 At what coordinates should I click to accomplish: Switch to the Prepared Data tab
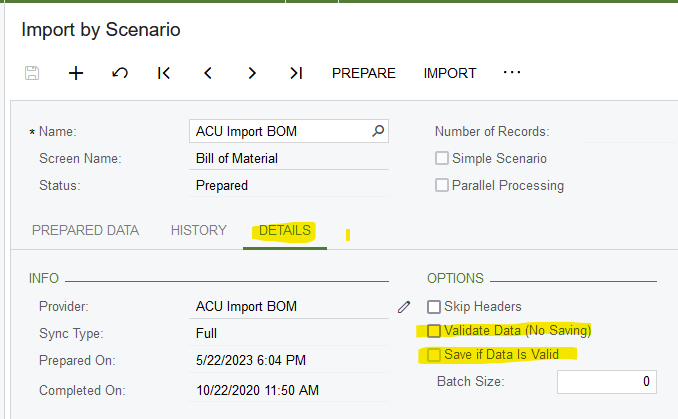tap(86, 230)
